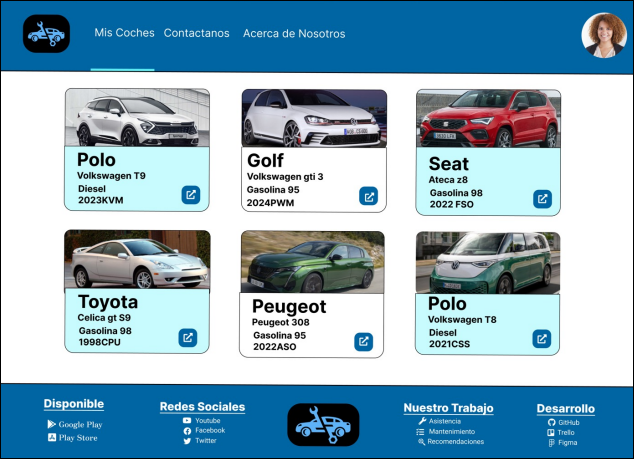Open details for the Toyota Celica card
The height and width of the screenshot is (459, 634).
(188, 338)
